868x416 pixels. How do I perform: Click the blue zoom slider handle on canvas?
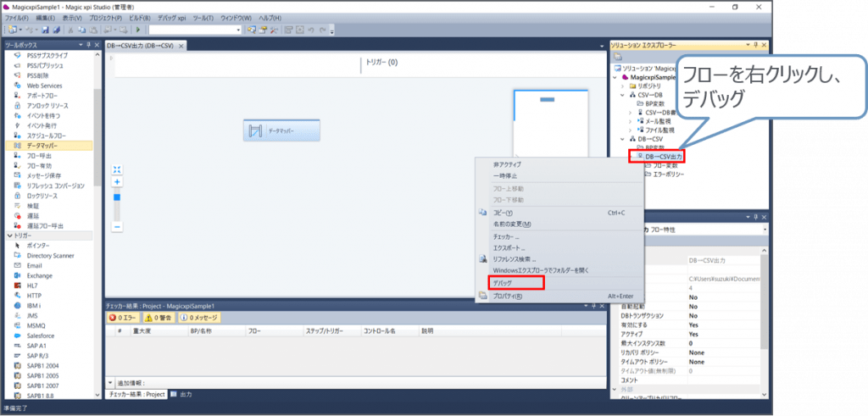117,197
